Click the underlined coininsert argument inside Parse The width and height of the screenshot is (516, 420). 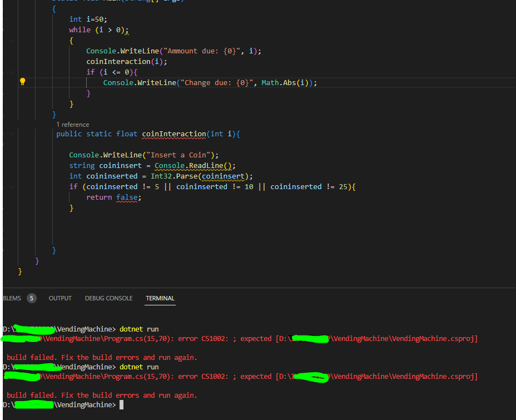point(223,176)
